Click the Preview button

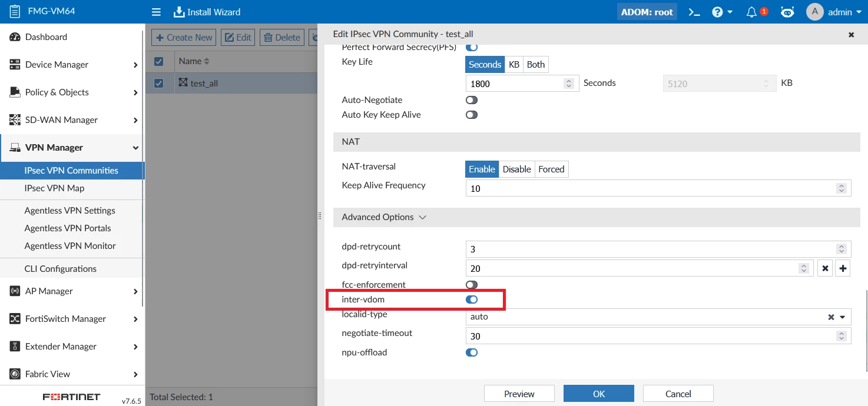click(x=519, y=394)
